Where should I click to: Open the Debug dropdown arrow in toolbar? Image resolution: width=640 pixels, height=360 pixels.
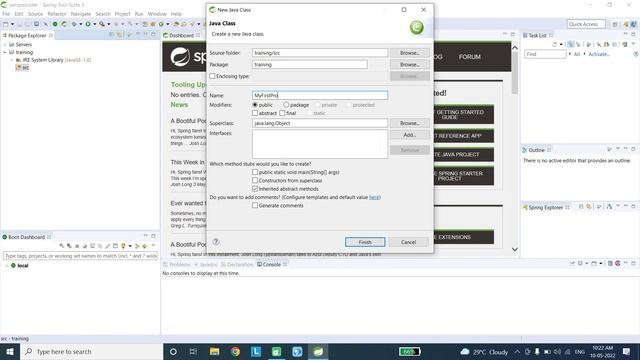pyautogui.click(x=81, y=24)
